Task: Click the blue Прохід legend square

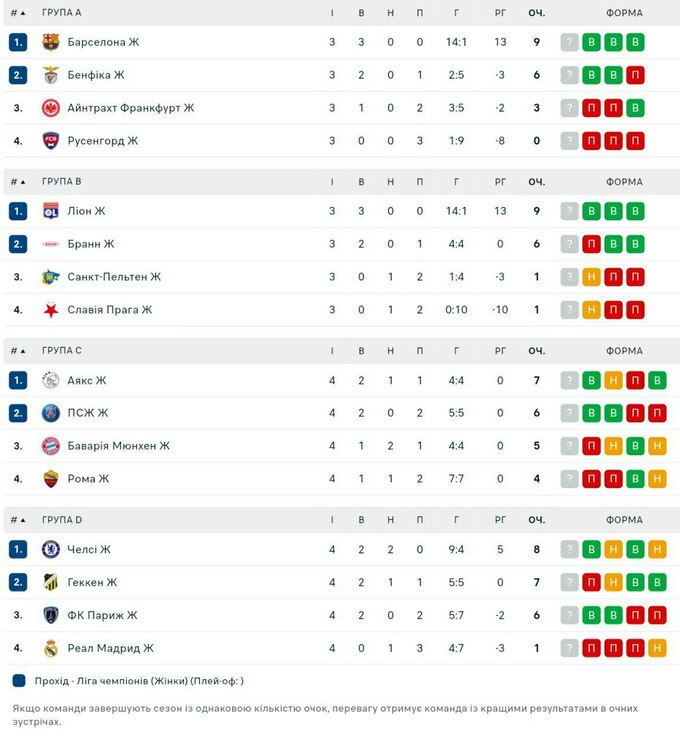Action: 20,681
